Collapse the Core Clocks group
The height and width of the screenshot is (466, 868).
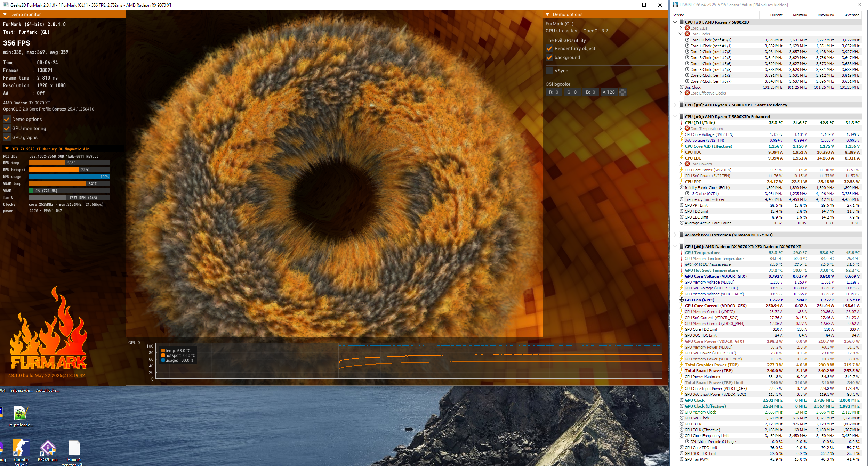pos(681,34)
